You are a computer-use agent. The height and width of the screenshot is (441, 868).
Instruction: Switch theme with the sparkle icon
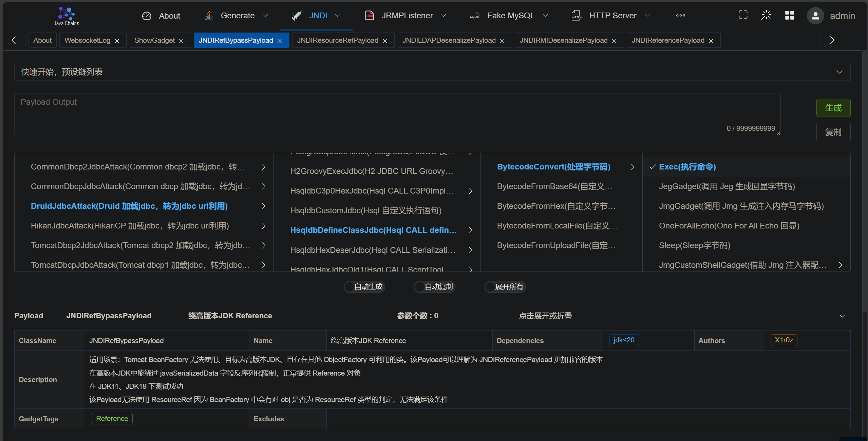pyautogui.click(x=766, y=15)
